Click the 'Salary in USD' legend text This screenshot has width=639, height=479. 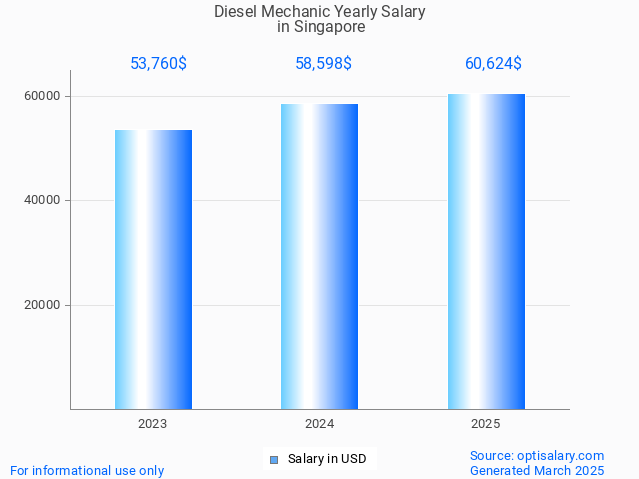[x=327, y=460]
